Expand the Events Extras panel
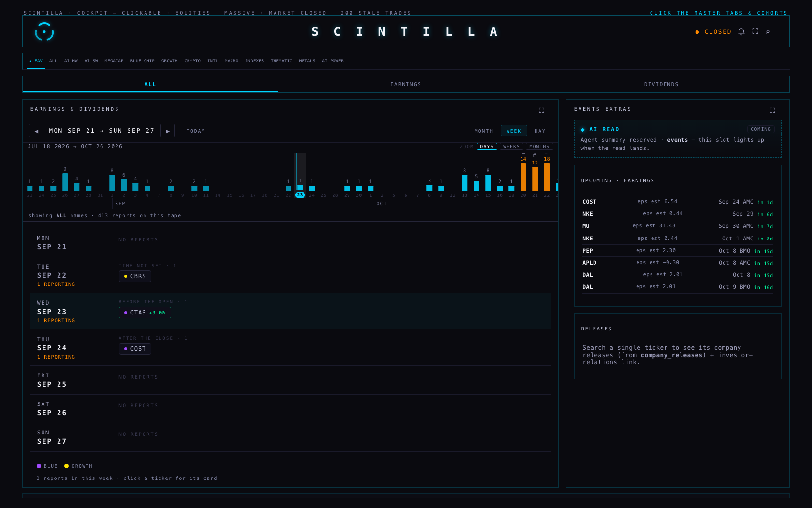 [x=772, y=110]
